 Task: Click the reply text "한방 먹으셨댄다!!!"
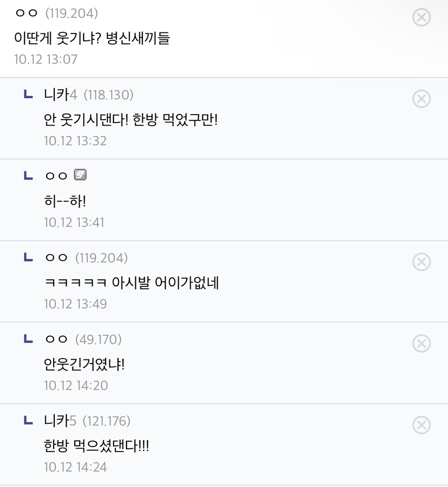pyautogui.click(x=97, y=446)
